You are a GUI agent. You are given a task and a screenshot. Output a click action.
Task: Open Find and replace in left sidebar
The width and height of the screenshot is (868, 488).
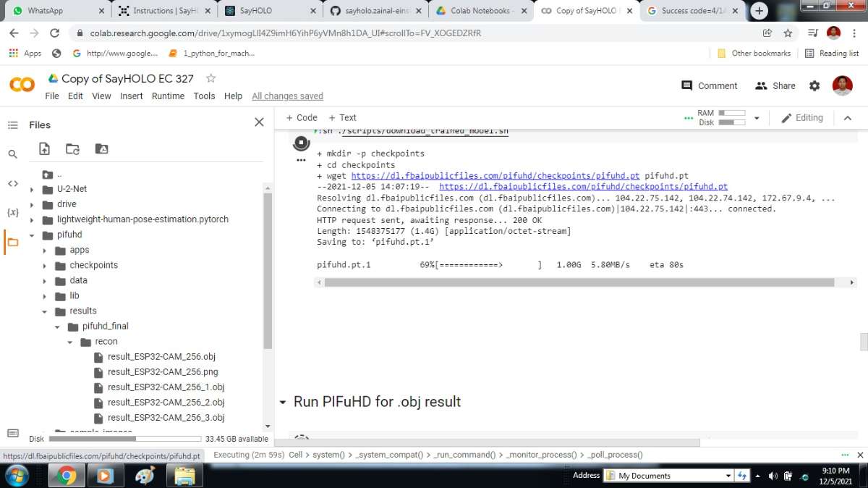pos(12,154)
